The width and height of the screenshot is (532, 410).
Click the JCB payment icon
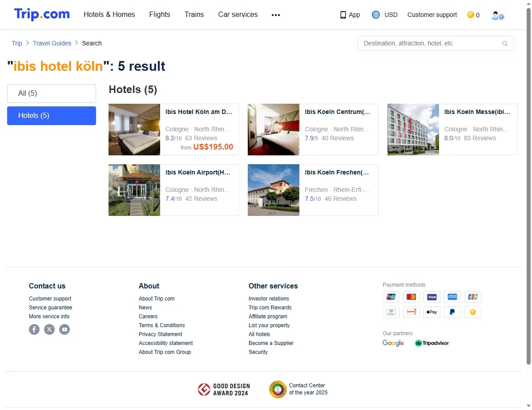pos(473,297)
